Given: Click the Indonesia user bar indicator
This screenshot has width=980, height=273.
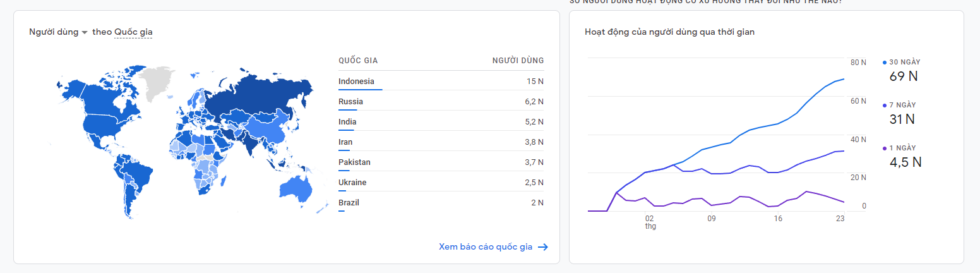Looking at the screenshot, I should [x=360, y=90].
